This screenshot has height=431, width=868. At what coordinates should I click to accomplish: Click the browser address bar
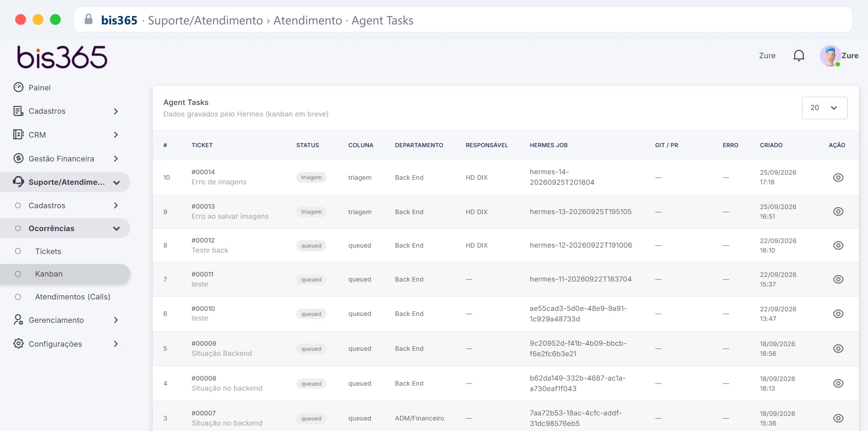463,20
